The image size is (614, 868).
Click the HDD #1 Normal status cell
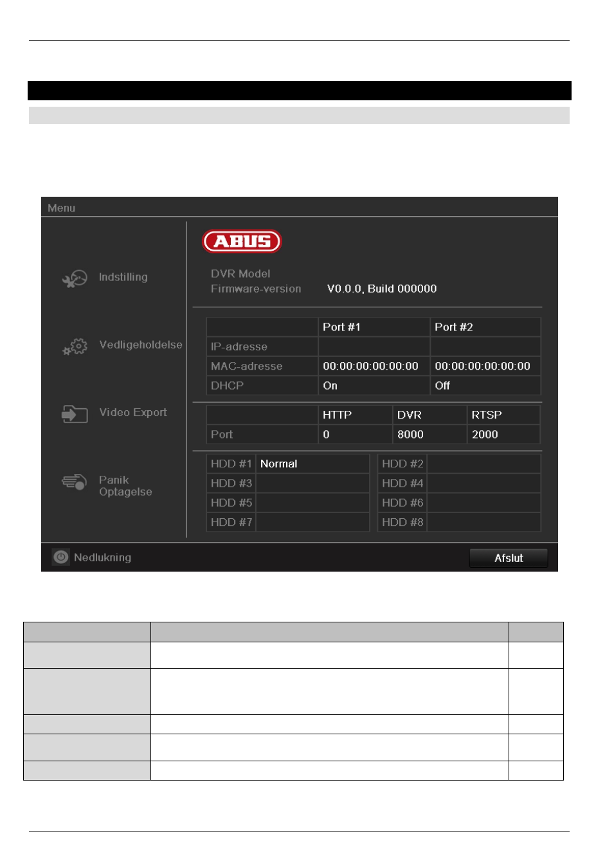[x=312, y=464]
